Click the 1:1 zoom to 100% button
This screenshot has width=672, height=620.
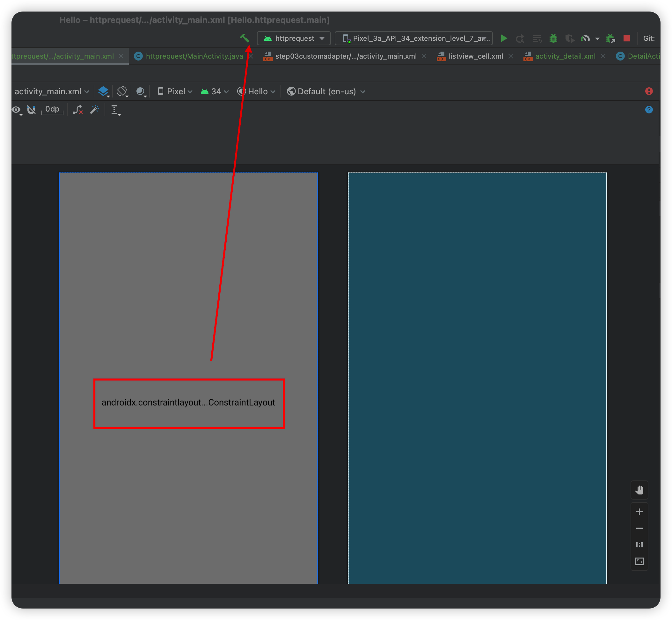click(x=639, y=544)
